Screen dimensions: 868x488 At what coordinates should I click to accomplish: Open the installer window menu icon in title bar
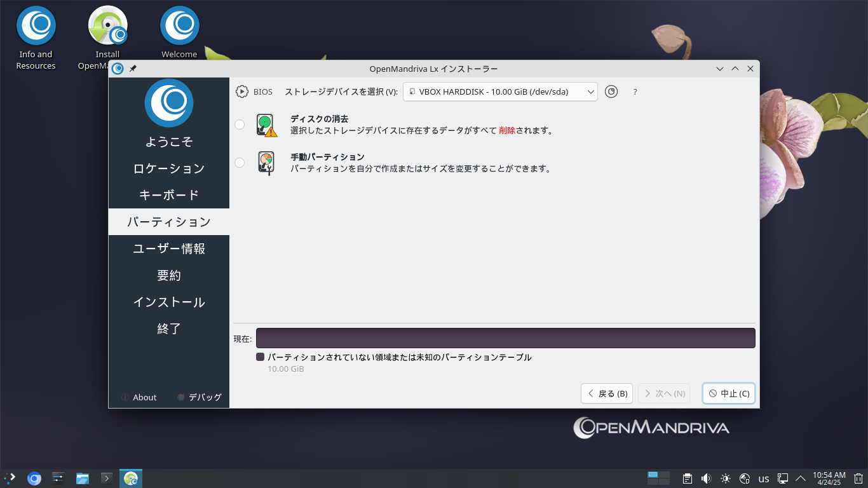118,69
